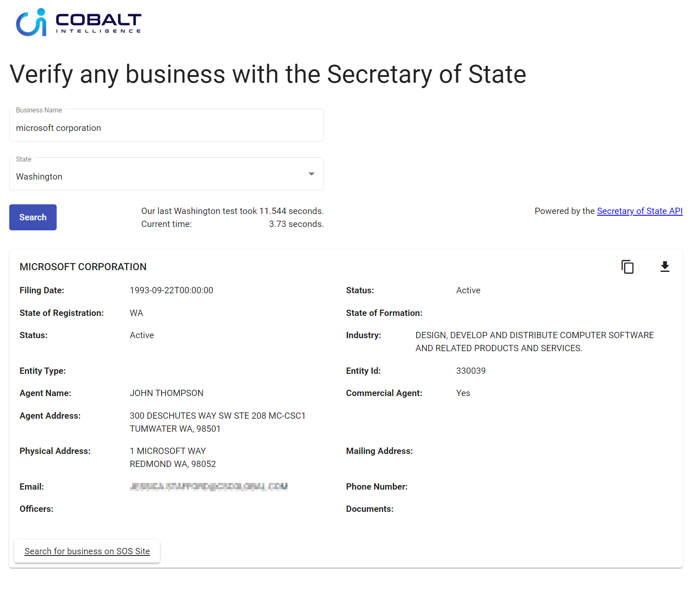Click the industry description text
This screenshot has width=700, height=605.
[x=534, y=341]
